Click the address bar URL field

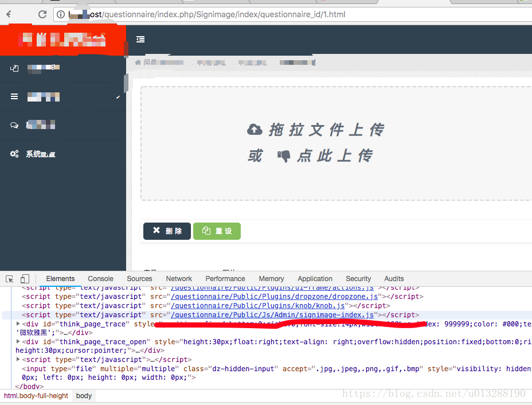point(292,14)
